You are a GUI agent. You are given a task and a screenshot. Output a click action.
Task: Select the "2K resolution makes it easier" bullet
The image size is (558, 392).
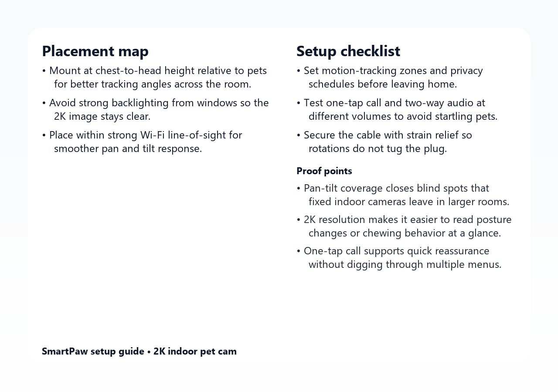(408, 220)
